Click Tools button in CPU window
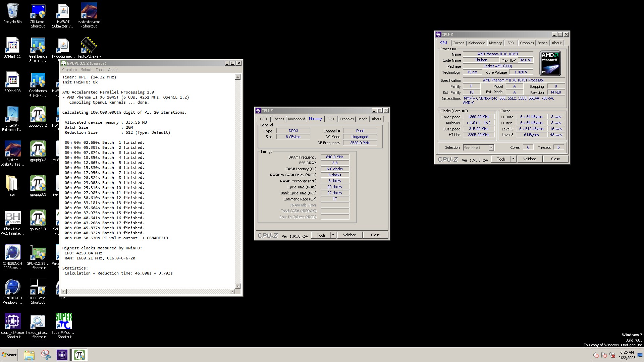644x362 pixels. [501, 159]
